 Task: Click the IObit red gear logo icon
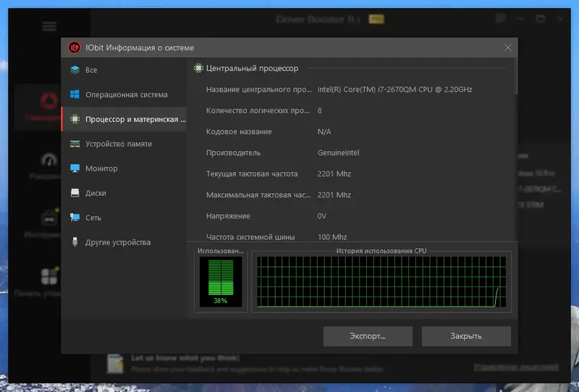(75, 48)
